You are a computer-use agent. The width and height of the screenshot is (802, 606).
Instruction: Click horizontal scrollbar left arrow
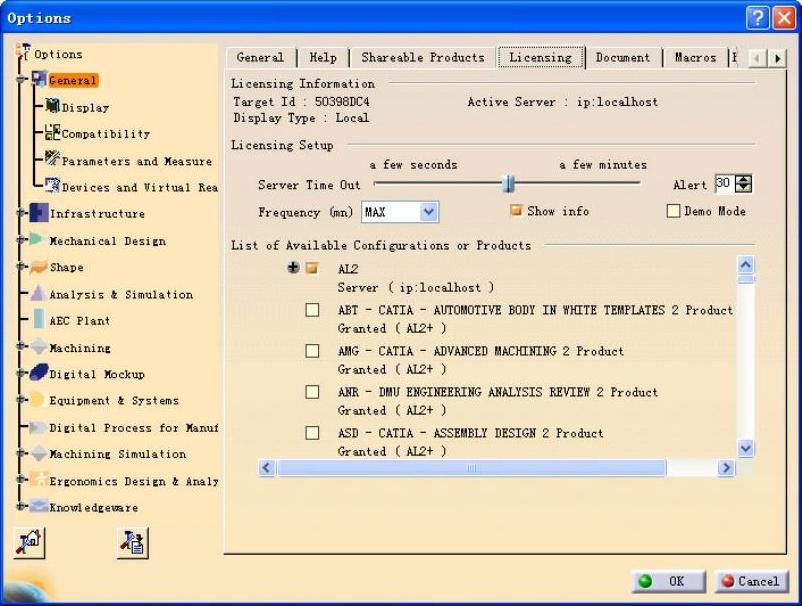[267, 467]
